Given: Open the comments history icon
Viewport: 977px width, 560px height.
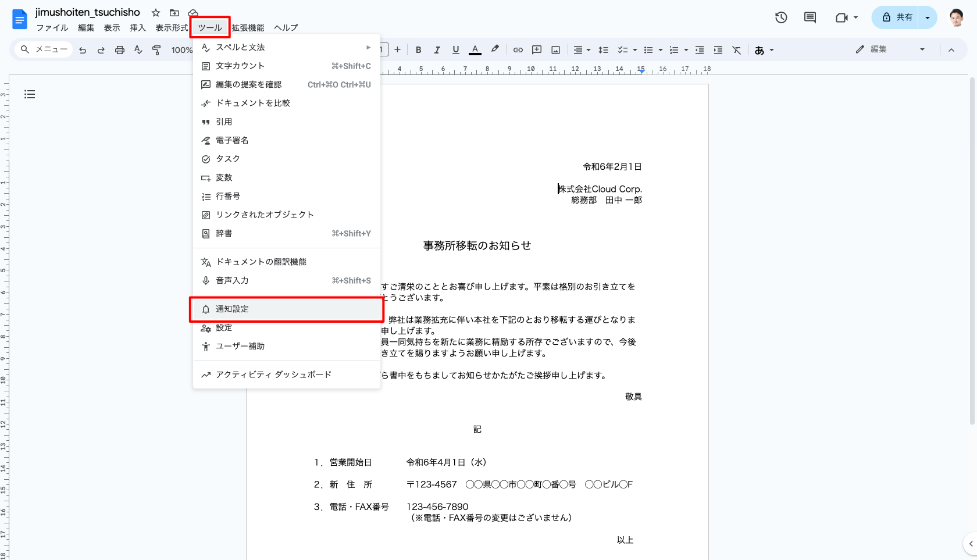Looking at the screenshot, I should click(x=810, y=17).
